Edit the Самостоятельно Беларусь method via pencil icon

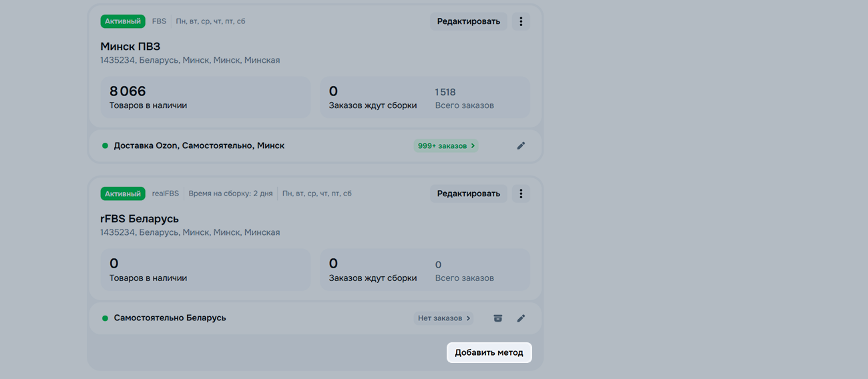[521, 318]
